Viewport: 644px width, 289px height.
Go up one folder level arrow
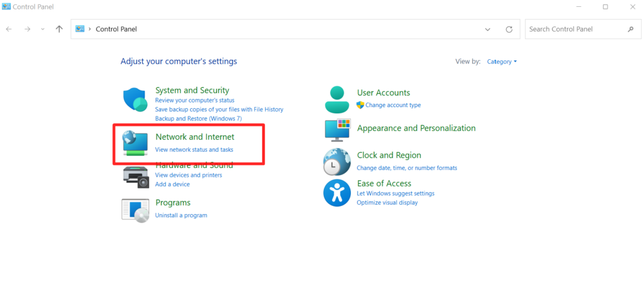(59, 29)
